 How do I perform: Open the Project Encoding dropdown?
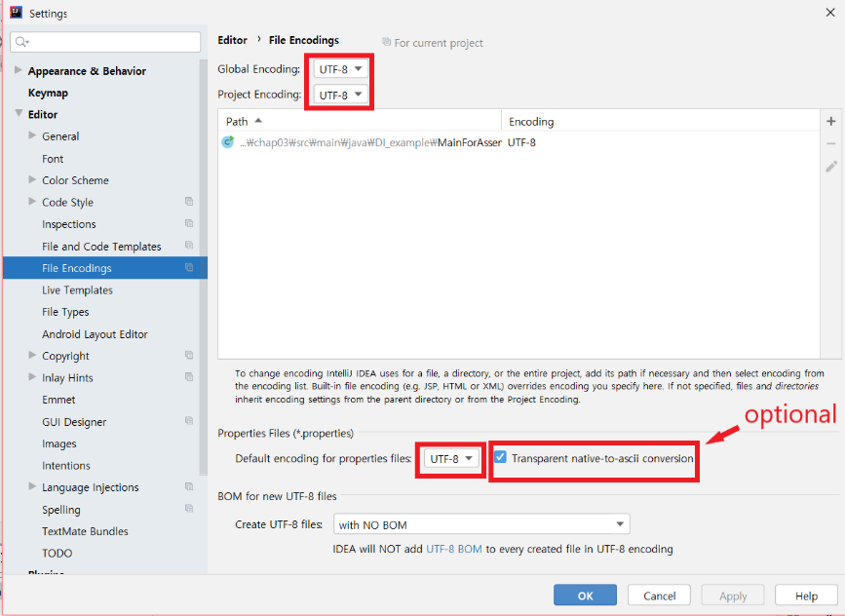(340, 95)
